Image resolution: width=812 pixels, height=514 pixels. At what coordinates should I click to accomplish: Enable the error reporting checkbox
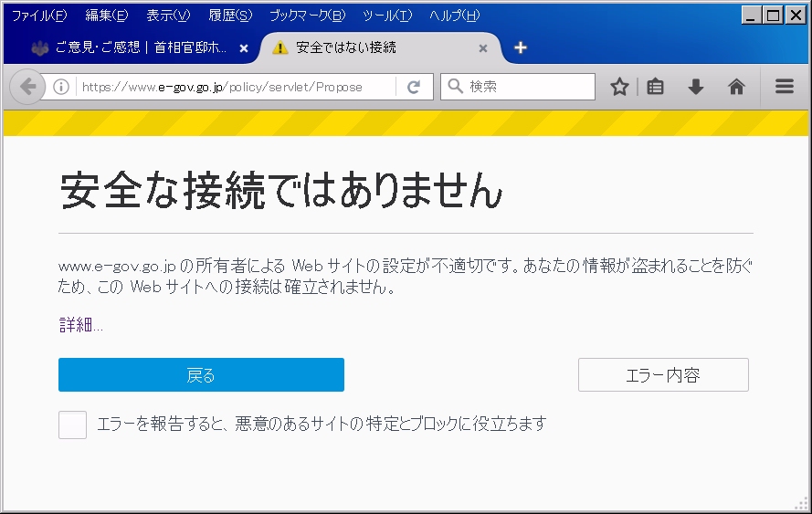tap(72, 425)
